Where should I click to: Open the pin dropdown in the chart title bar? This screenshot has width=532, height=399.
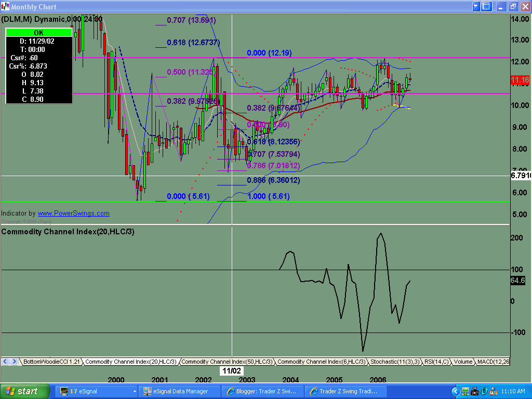tap(476, 6)
